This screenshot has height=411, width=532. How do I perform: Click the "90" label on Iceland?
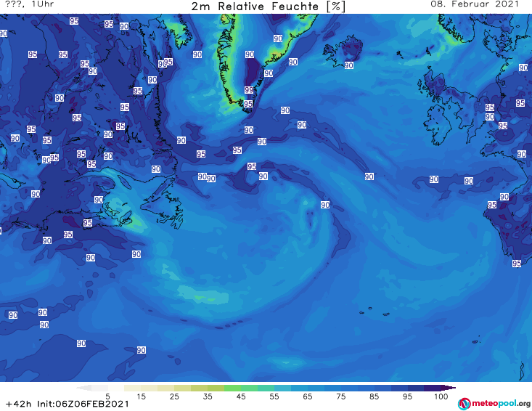349,65
